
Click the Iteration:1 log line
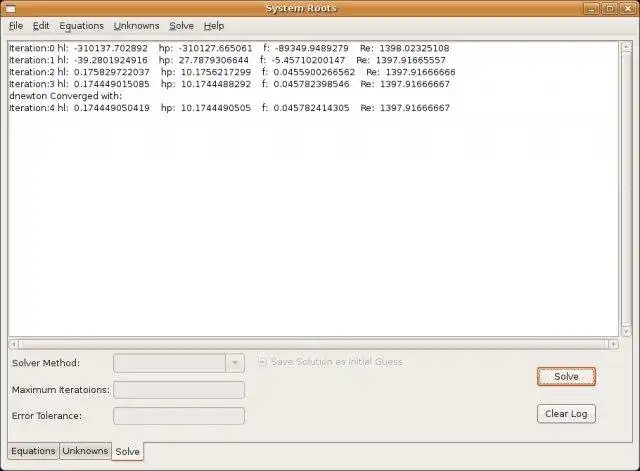[x=227, y=60]
